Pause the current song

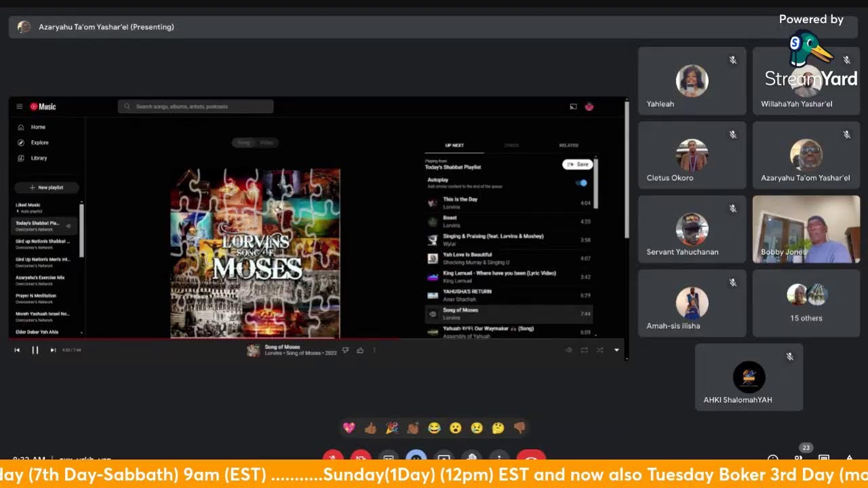pos(35,350)
